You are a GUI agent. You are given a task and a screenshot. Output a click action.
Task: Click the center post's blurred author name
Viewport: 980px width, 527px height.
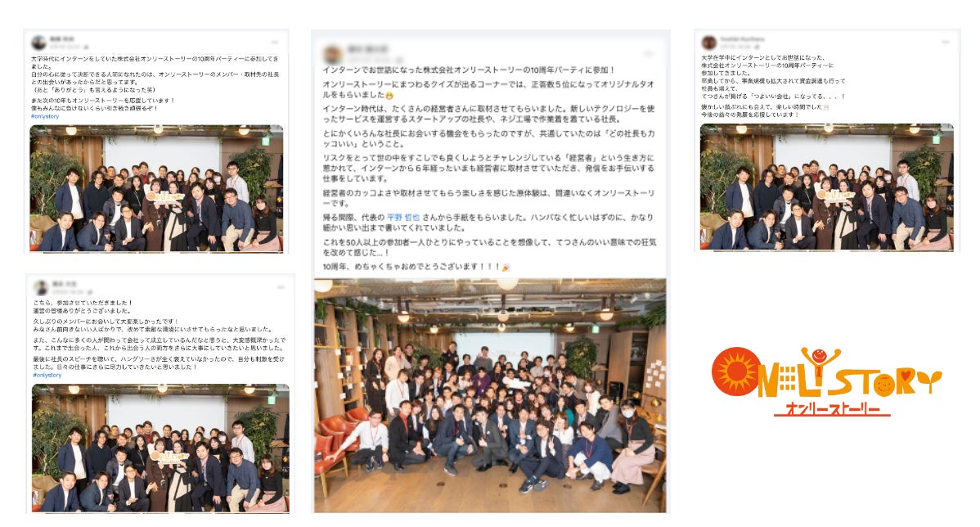(x=368, y=49)
